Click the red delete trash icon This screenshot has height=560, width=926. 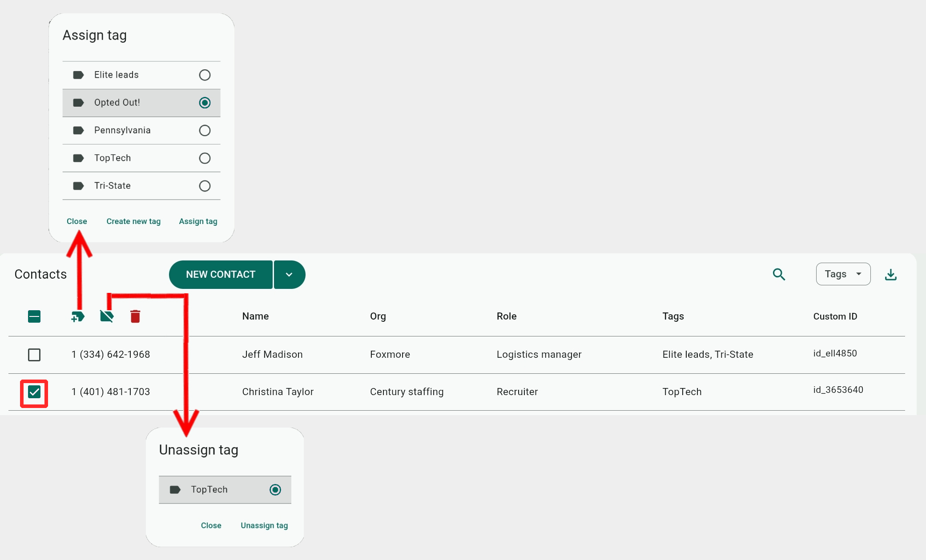[135, 316]
